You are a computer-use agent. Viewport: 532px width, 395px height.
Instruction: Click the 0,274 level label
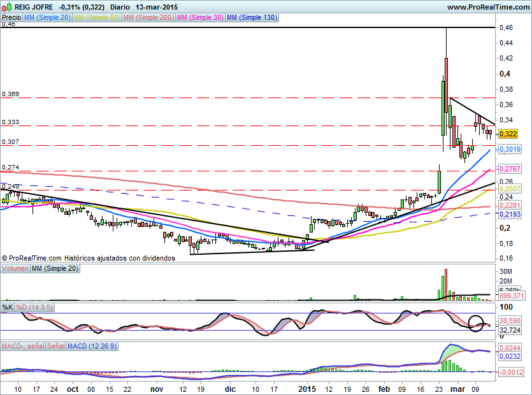coord(11,168)
